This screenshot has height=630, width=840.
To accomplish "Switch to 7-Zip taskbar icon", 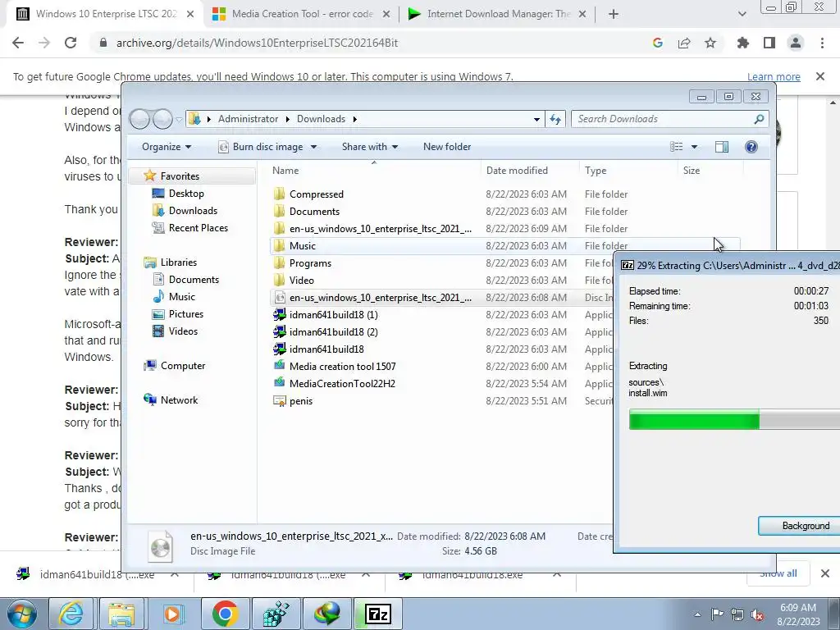I will [377, 614].
